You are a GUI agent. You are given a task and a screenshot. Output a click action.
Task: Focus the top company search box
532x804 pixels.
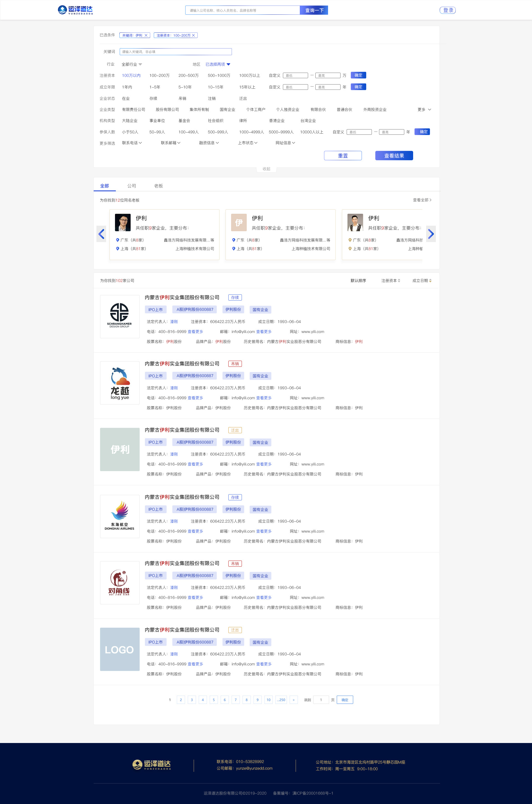tap(243, 10)
